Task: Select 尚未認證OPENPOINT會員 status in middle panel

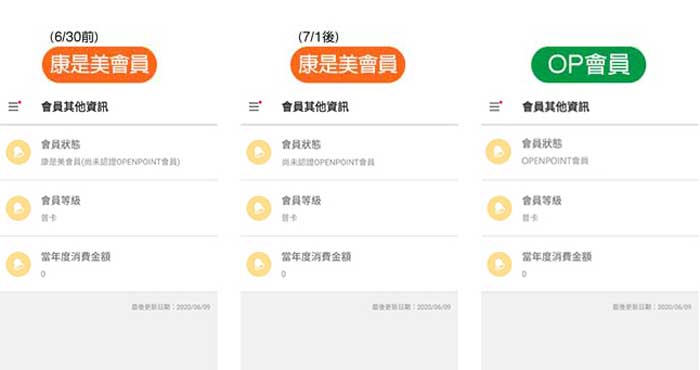Action: tap(328, 162)
